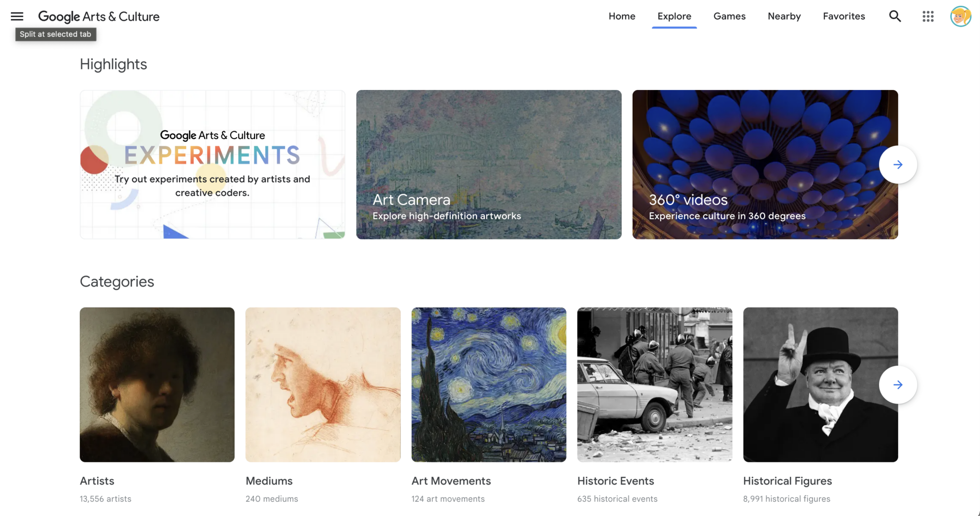Open the 360° videos card
The width and height of the screenshot is (980, 516).
[765, 165]
